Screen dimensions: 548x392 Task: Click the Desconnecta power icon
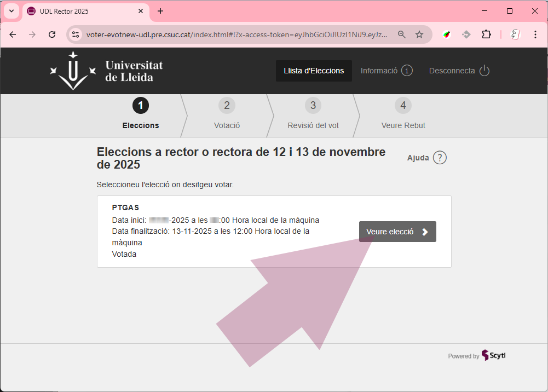pos(484,71)
